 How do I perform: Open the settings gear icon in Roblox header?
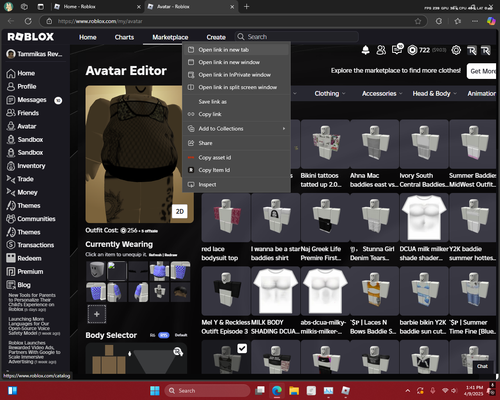456,50
